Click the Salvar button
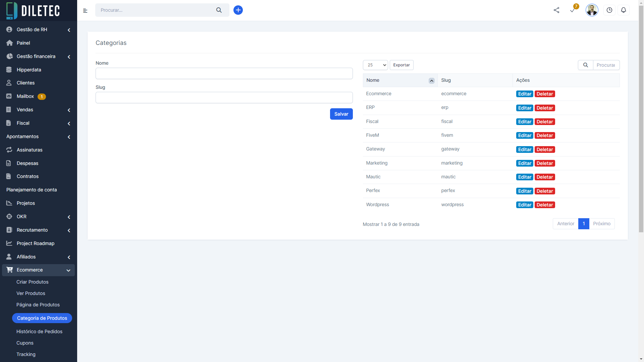Screen dimensions: 644x362 [x=341, y=114]
